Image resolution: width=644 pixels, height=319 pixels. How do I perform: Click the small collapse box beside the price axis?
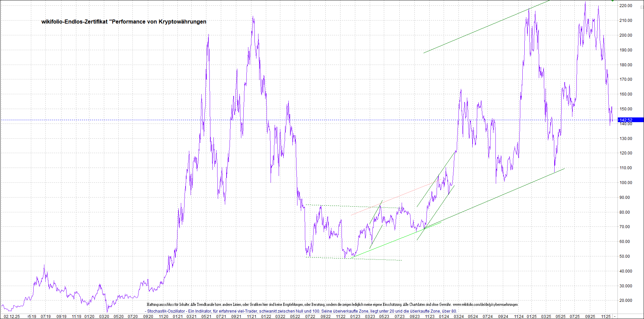pos(642,7)
